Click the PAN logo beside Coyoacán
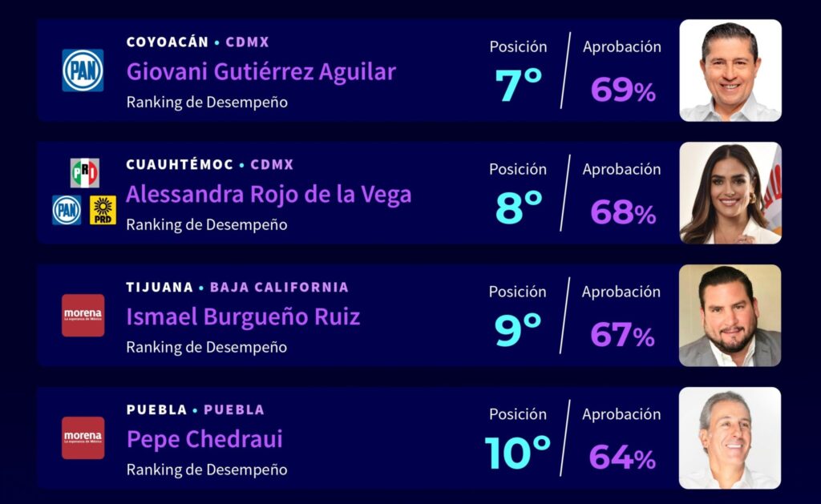 [83, 71]
